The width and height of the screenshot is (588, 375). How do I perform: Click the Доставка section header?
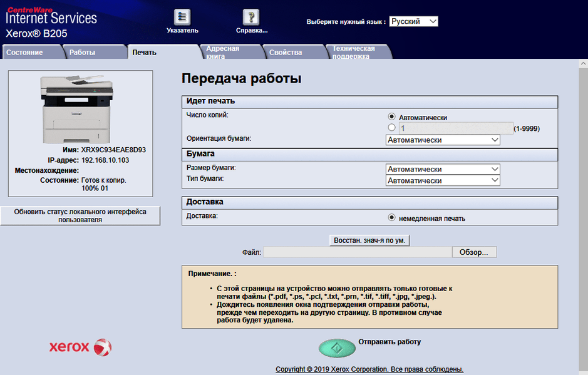point(369,202)
